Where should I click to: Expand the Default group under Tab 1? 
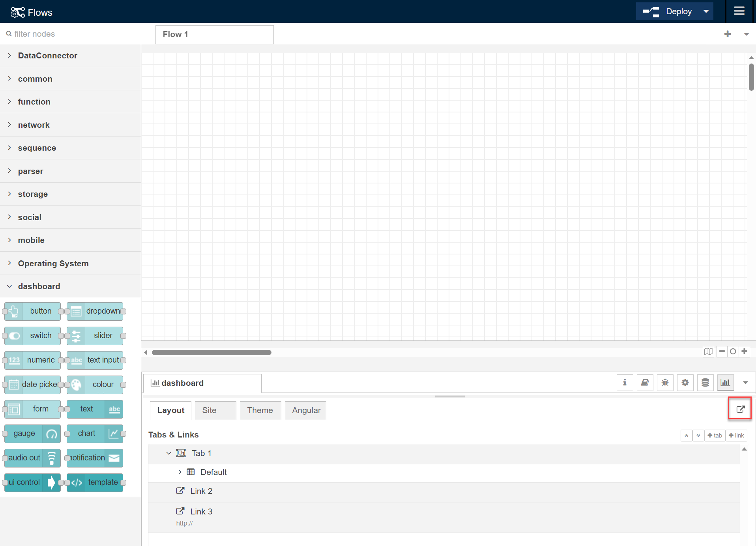click(180, 472)
